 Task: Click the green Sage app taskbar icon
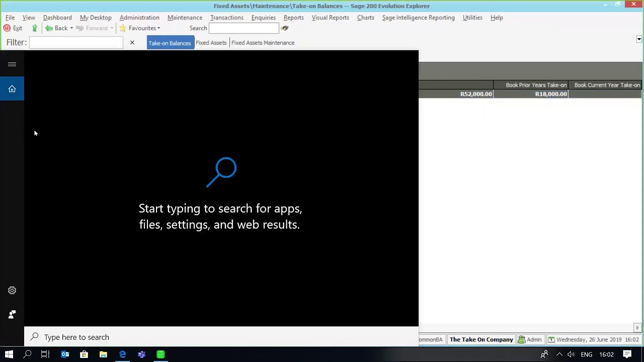(160, 354)
